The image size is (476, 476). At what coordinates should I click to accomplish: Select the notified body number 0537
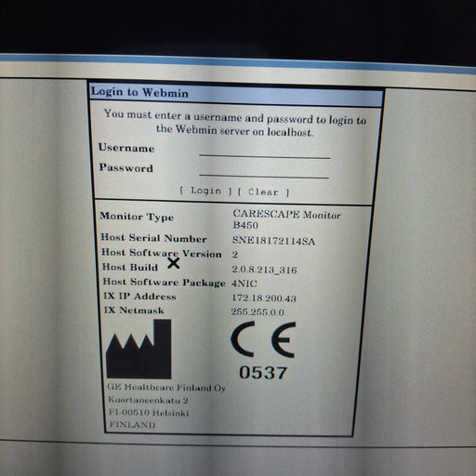[x=263, y=372]
